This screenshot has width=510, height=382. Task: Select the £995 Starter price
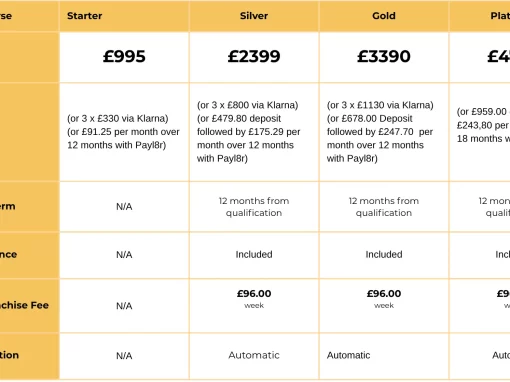[124, 56]
